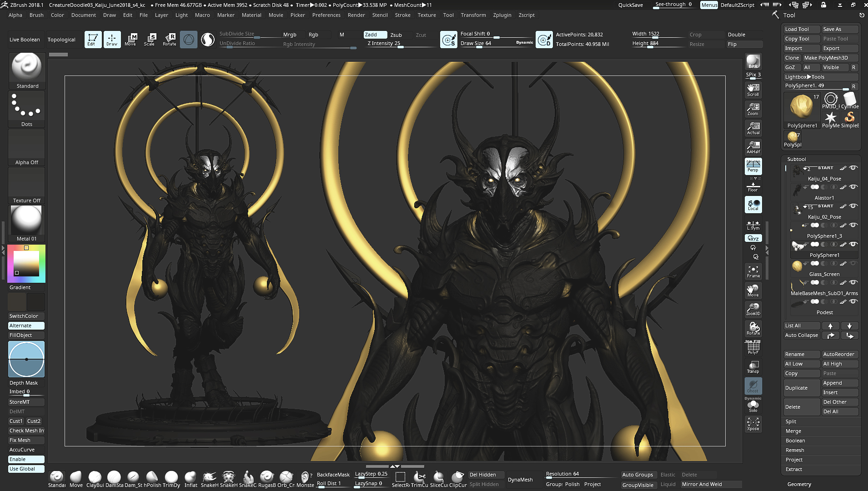Click the Frame view icon
Image resolution: width=868 pixels, height=491 pixels.
(x=753, y=271)
